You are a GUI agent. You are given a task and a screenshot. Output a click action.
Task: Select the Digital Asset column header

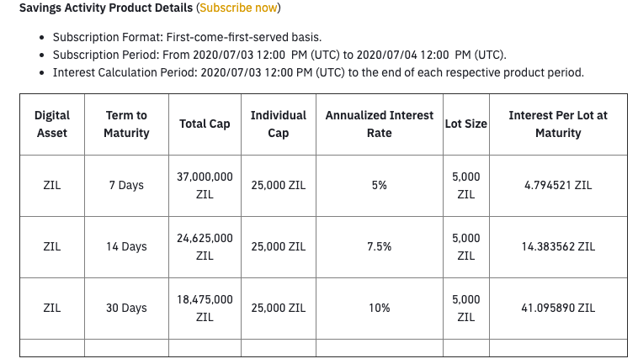click(x=52, y=124)
